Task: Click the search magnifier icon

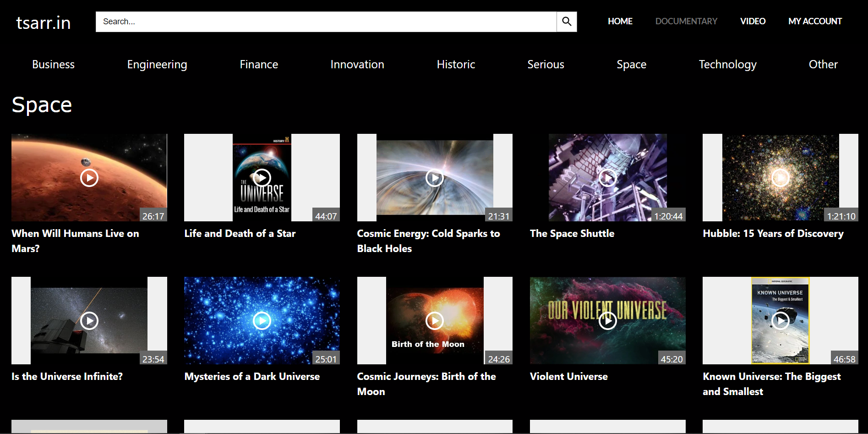Action: pyautogui.click(x=567, y=22)
